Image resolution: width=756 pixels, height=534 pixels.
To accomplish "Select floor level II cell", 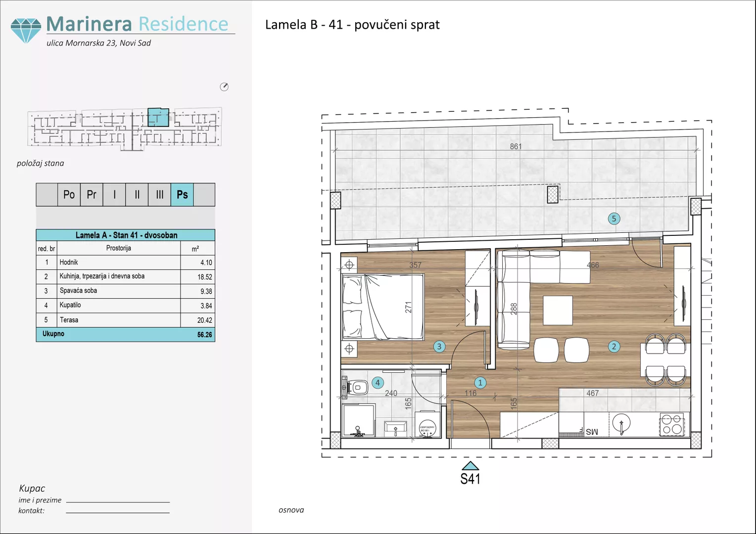I will 137,195.
